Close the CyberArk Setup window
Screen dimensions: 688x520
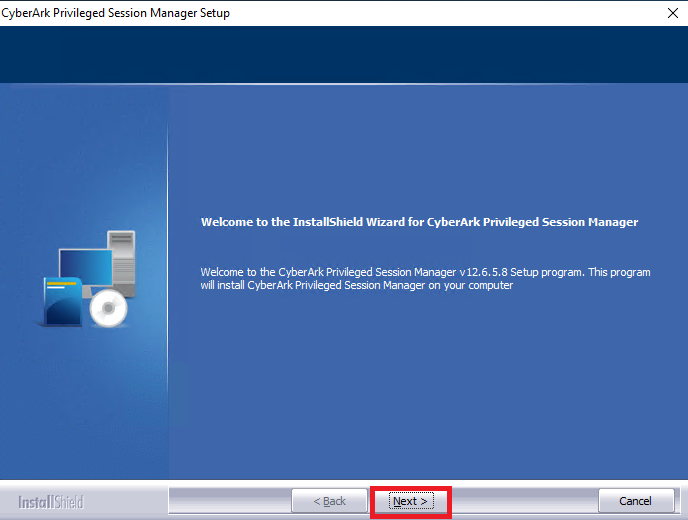pyautogui.click(x=673, y=13)
